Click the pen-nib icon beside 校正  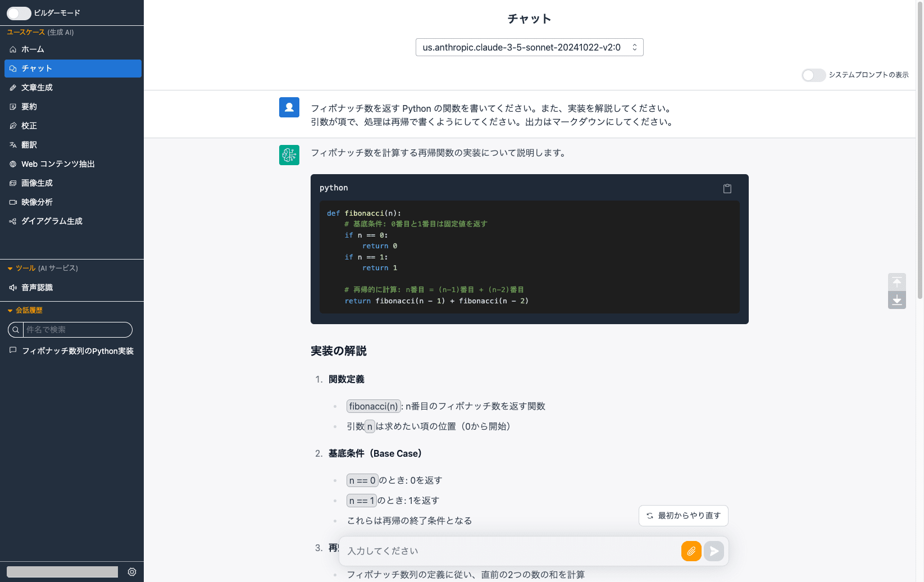13,126
